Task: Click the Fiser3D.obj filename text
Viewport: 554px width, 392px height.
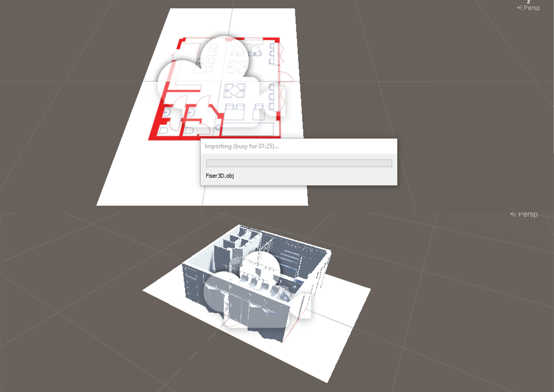Action: click(x=220, y=176)
